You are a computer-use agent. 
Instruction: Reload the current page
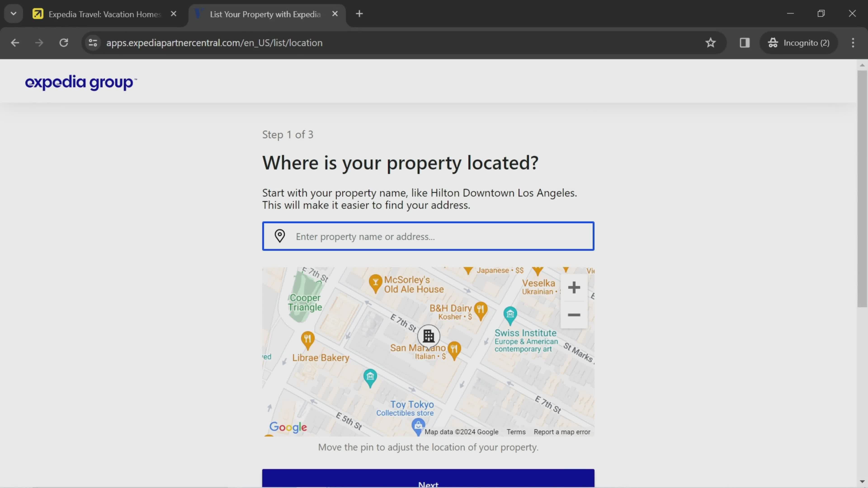pyautogui.click(x=64, y=43)
